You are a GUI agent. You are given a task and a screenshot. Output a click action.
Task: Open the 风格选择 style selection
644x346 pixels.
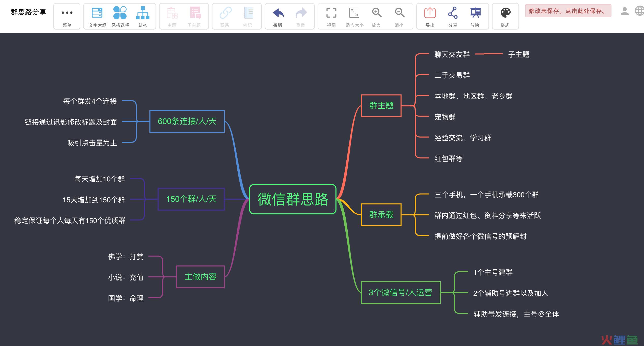coord(120,16)
